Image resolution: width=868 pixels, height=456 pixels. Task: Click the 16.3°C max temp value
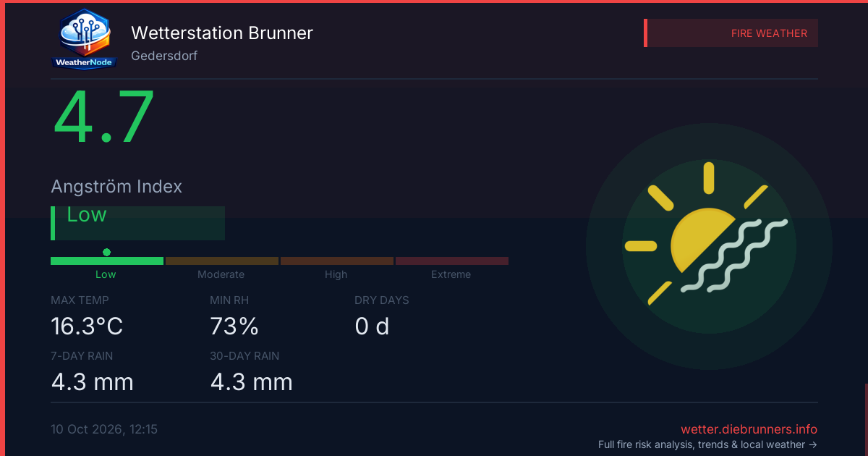(87, 326)
